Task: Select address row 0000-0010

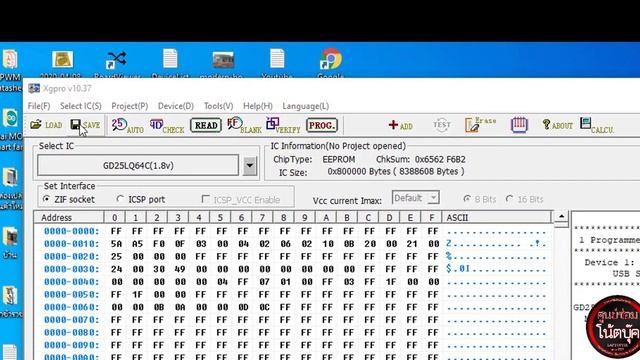Action: click(x=71, y=244)
